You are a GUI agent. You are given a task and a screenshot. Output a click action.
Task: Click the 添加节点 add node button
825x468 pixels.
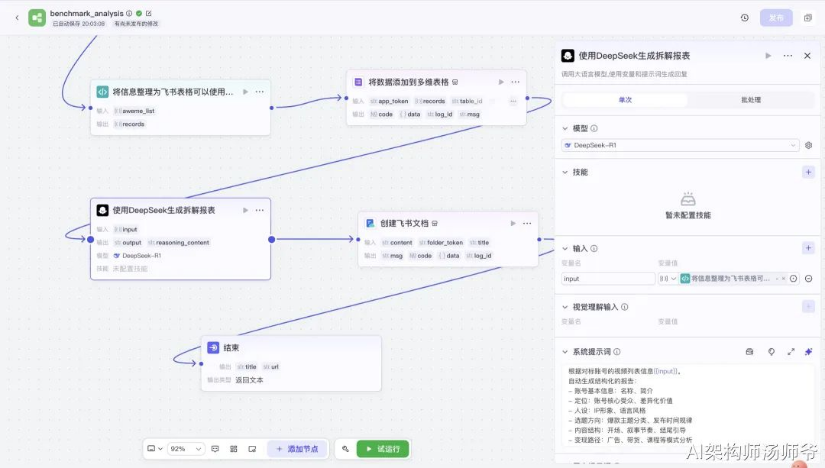[x=298, y=449]
